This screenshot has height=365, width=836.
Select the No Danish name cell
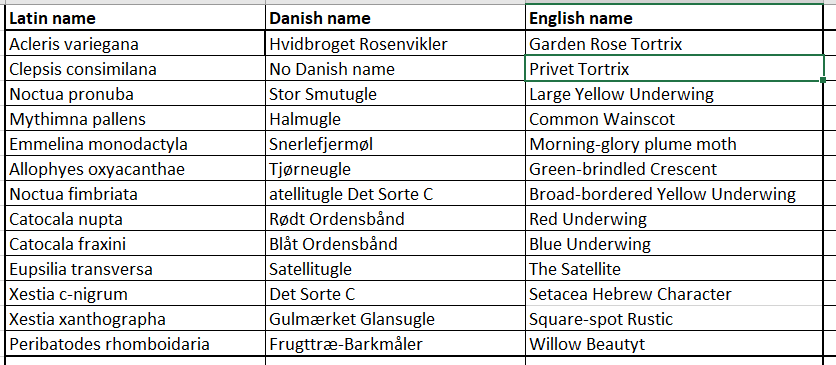pyautogui.click(x=395, y=68)
